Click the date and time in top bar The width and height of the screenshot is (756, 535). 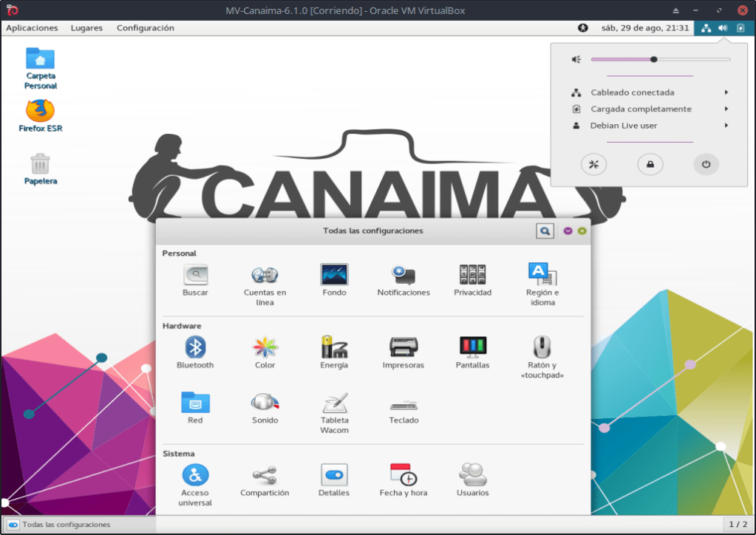point(645,28)
